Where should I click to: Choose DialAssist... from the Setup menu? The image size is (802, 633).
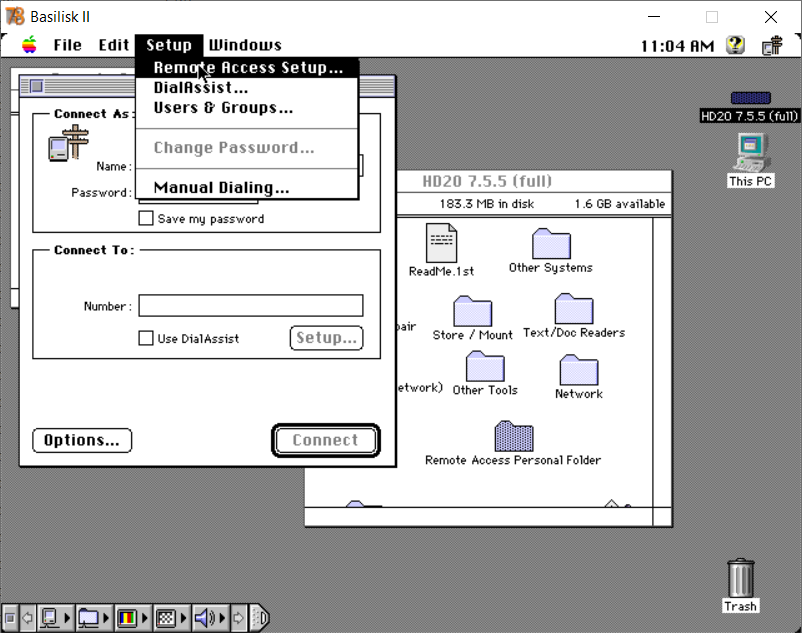(x=247, y=87)
